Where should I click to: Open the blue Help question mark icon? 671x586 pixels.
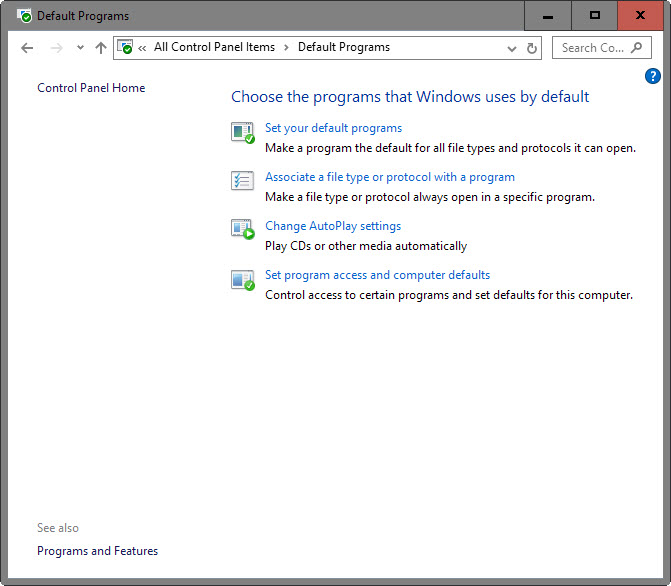[x=653, y=76]
